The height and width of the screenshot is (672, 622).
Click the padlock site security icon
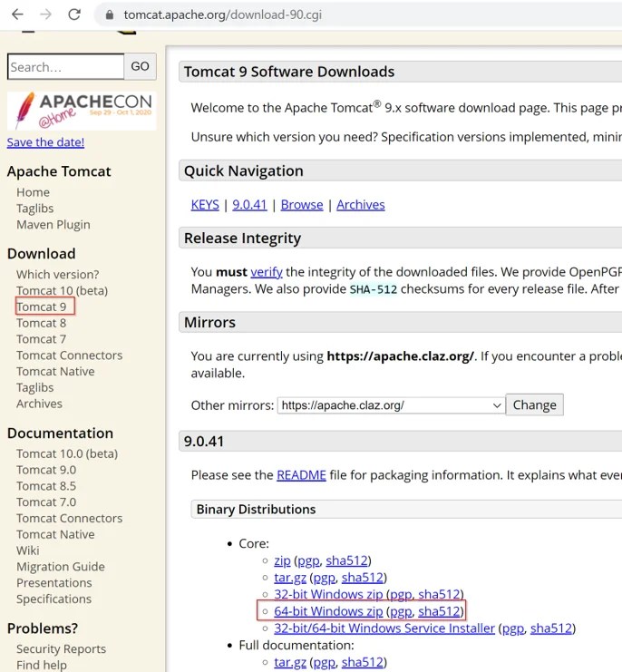coord(110,15)
